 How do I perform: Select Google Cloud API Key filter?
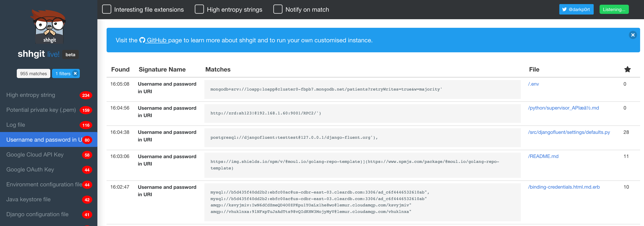[x=35, y=154]
